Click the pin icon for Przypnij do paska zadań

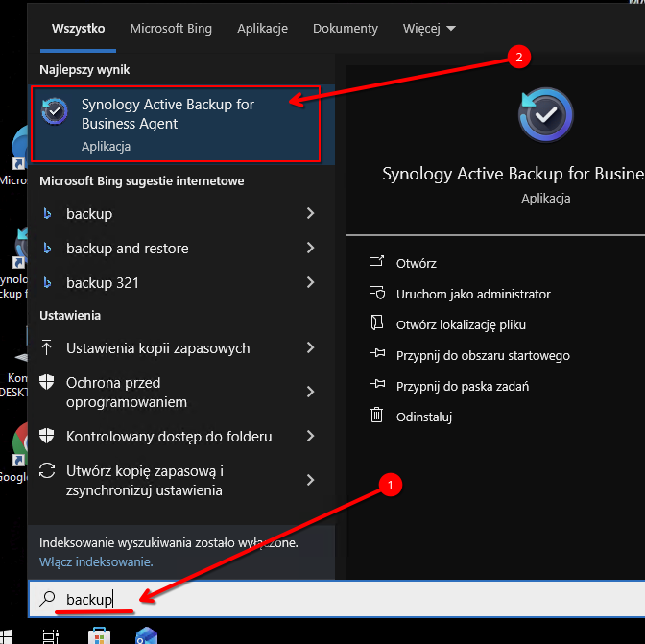tap(377, 386)
